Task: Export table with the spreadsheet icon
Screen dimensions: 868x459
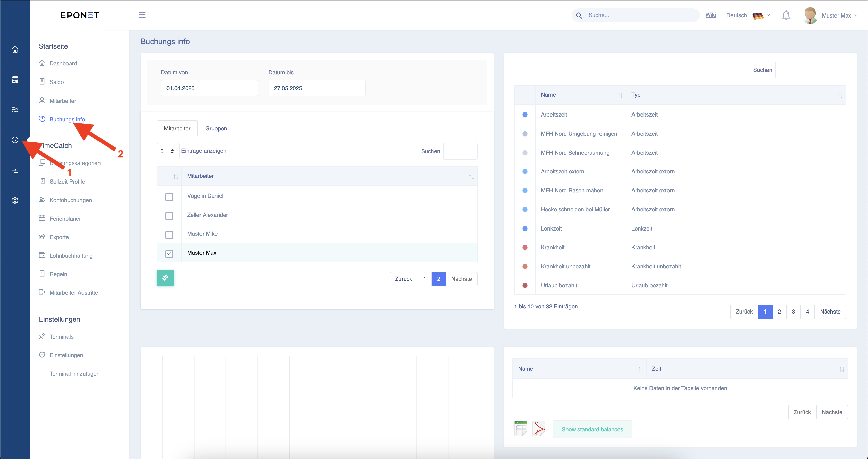Action: pyautogui.click(x=521, y=429)
